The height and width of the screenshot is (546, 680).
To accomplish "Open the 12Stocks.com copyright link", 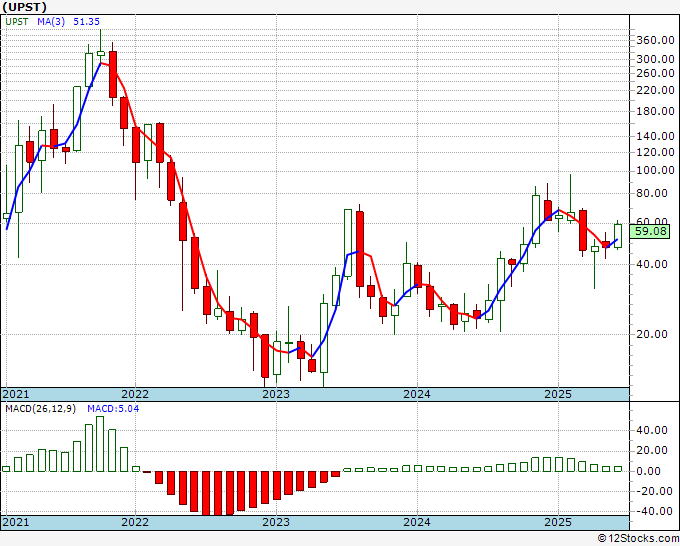I will (x=638, y=539).
